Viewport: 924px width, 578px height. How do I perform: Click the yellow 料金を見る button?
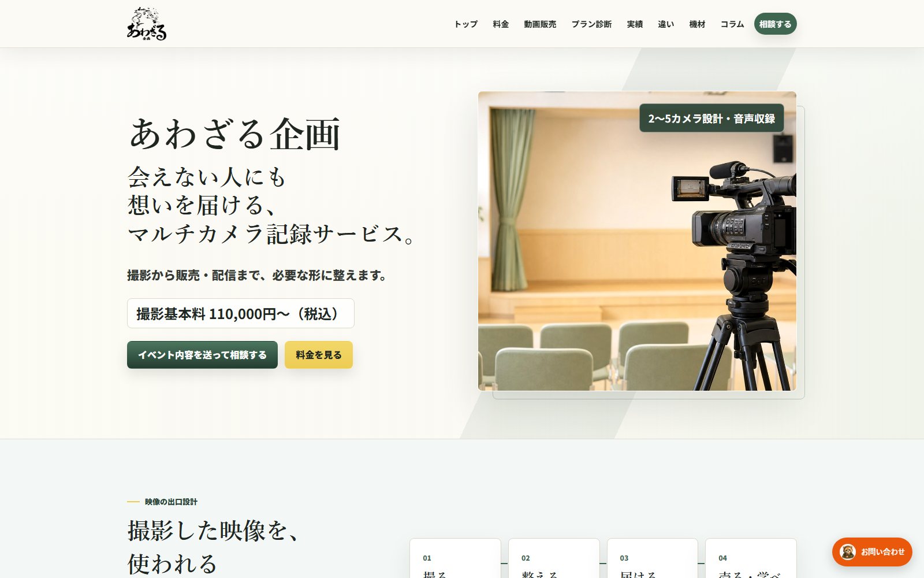click(x=319, y=355)
